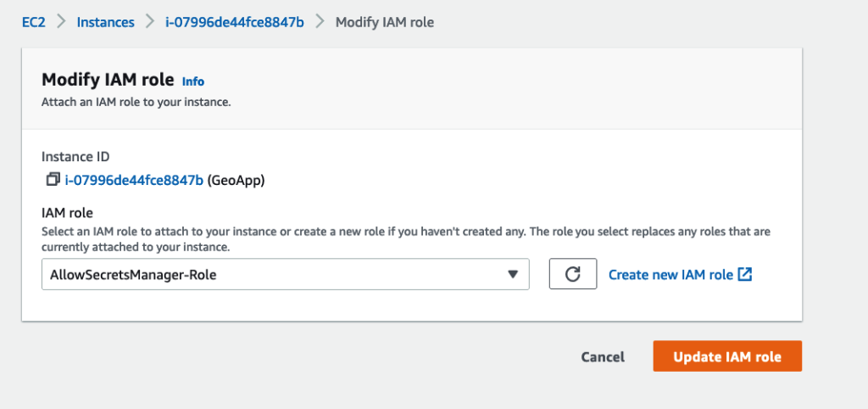Click the IAM role field label
Viewport: 868px width, 409px height.
coord(68,213)
